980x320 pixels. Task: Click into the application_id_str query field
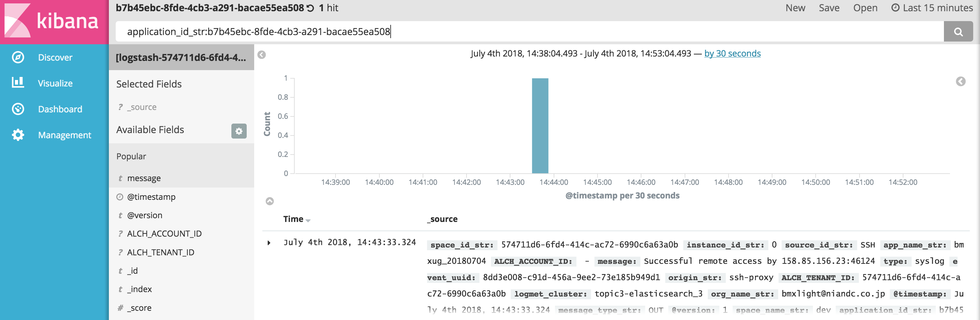point(529,32)
